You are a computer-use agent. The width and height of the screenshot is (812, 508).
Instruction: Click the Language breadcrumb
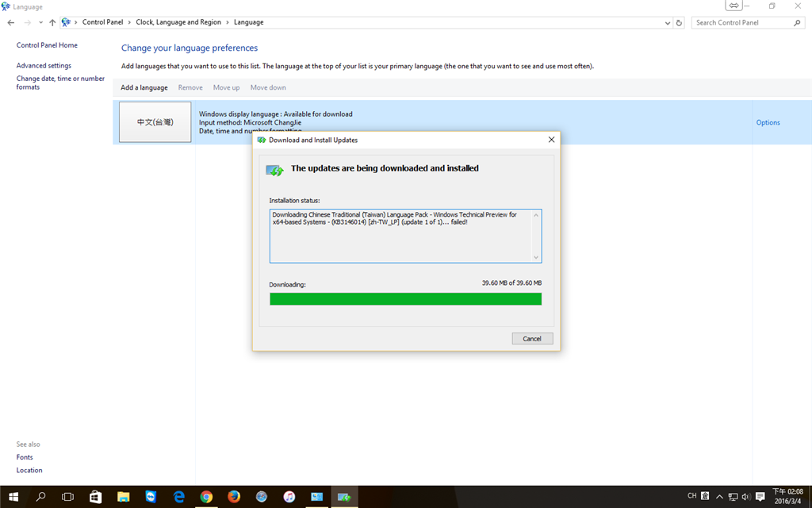[x=248, y=22]
